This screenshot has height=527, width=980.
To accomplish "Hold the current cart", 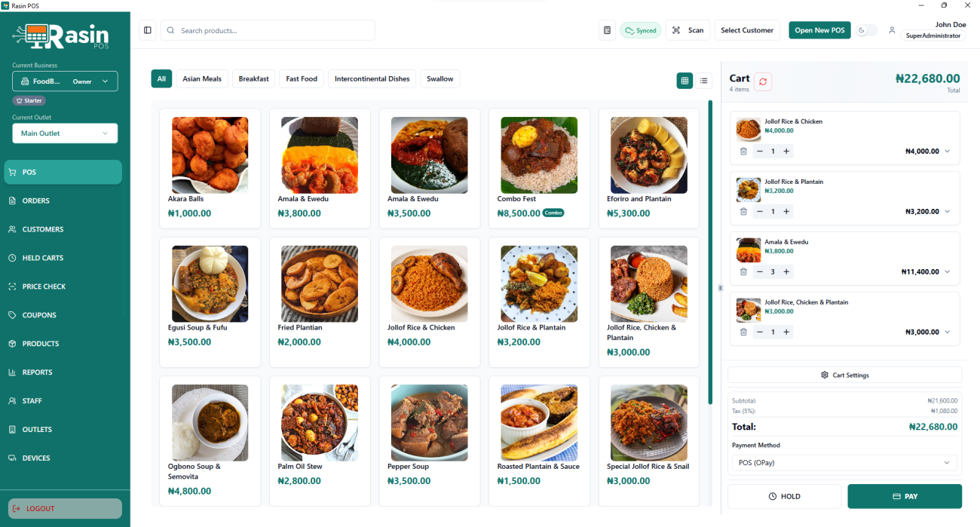I will point(784,496).
